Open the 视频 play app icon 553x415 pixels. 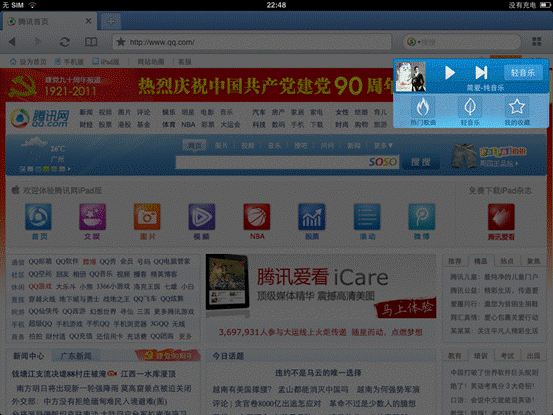(202, 217)
